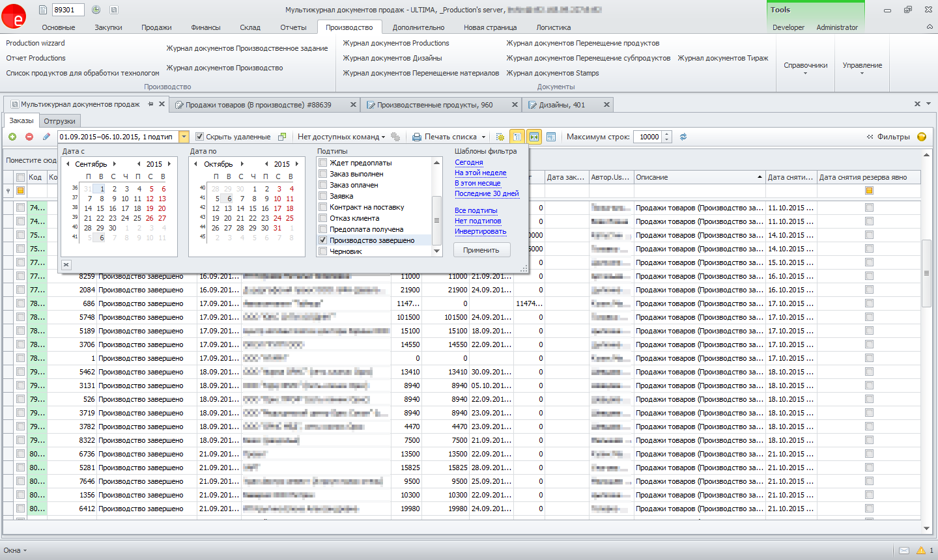Uncheck the Скрыть удаленные checkbox
Viewport: 938px width, 560px height.
(x=200, y=137)
